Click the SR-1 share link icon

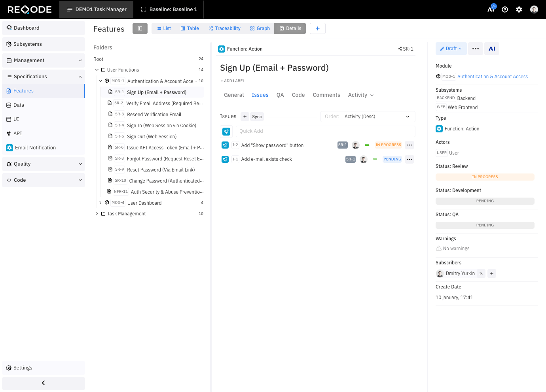coord(400,49)
